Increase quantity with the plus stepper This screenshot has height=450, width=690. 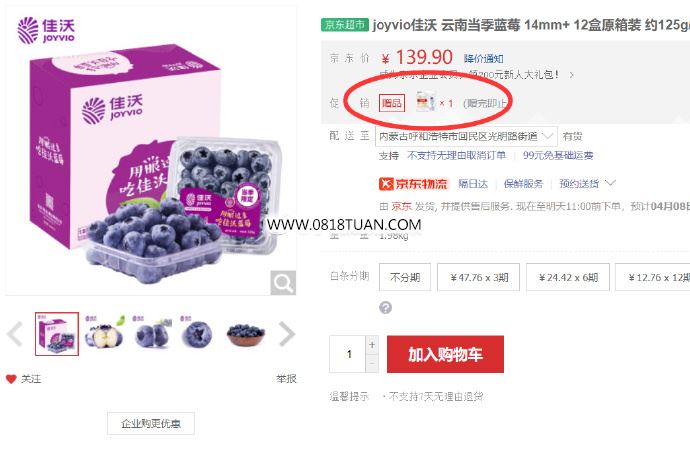click(372, 345)
